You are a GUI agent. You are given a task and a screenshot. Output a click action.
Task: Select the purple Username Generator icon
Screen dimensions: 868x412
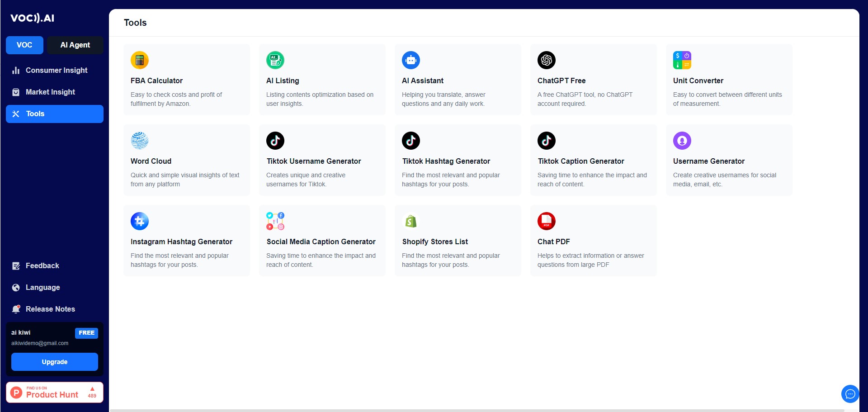click(x=682, y=141)
